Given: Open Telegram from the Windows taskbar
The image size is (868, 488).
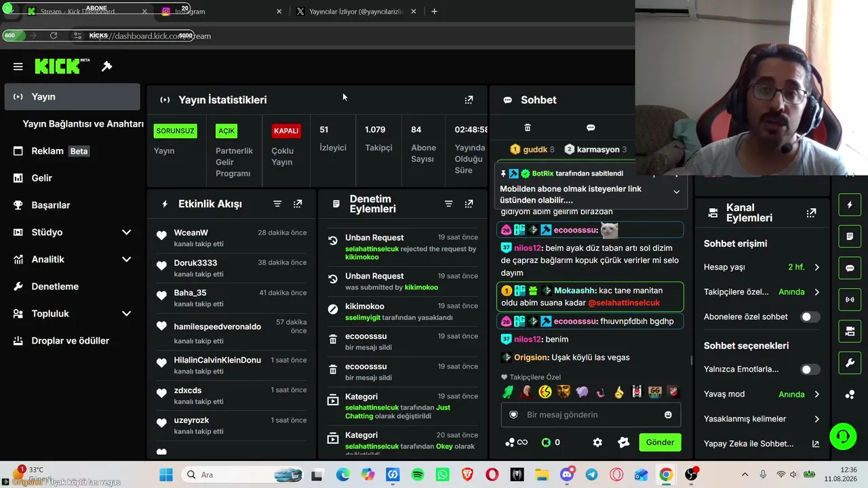Looking at the screenshot, I should [x=591, y=475].
